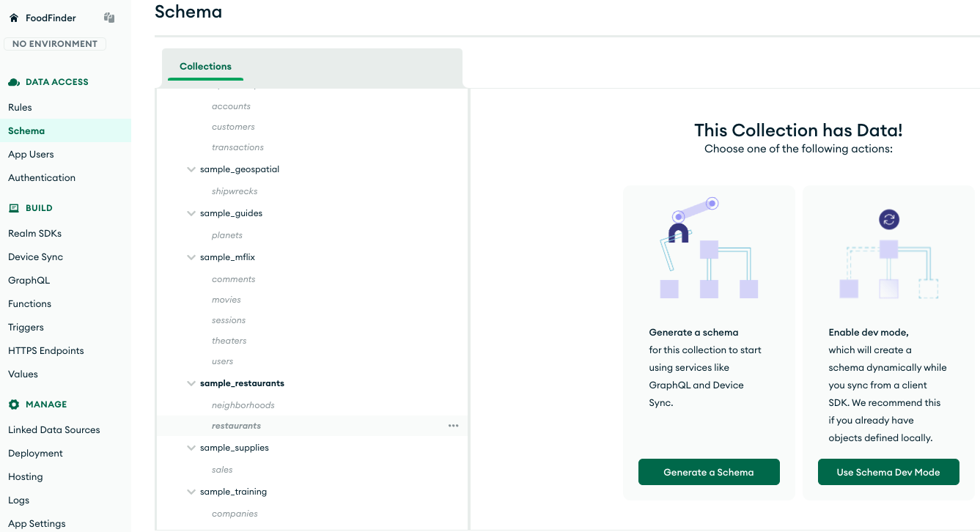Click the Generate a Schema button
Screen dimensions: 980x532
pos(708,472)
